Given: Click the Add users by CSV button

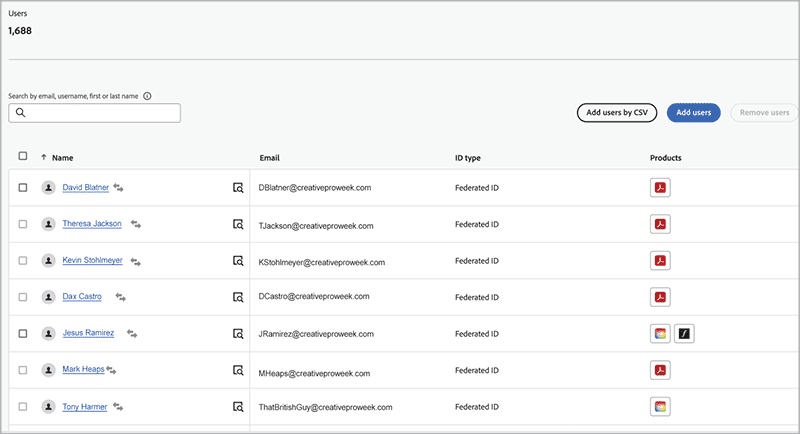Looking at the screenshot, I should [x=617, y=113].
